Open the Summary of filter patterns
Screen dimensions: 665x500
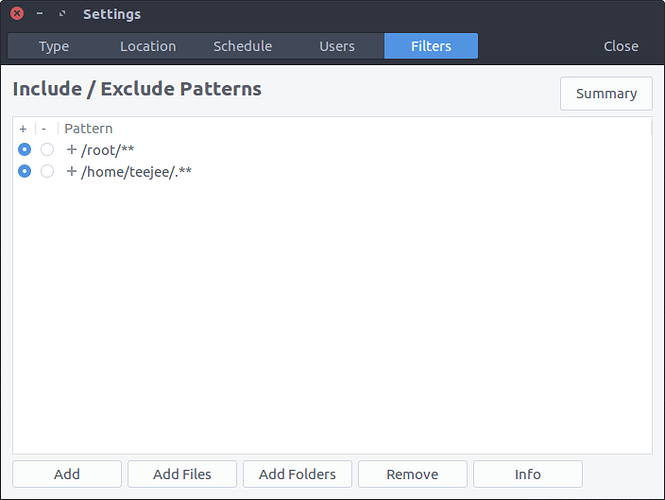[x=606, y=93]
